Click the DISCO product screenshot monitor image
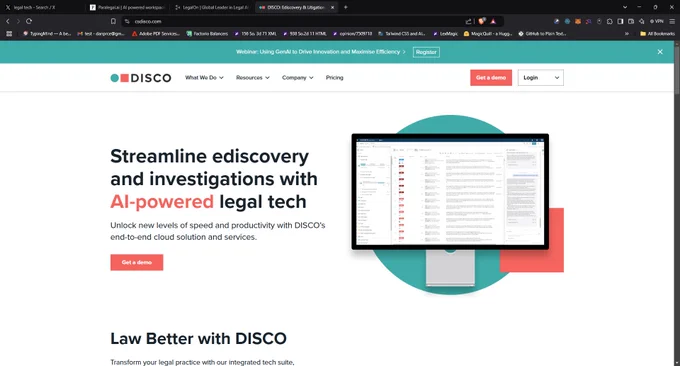The height and width of the screenshot is (366, 680). (450, 191)
